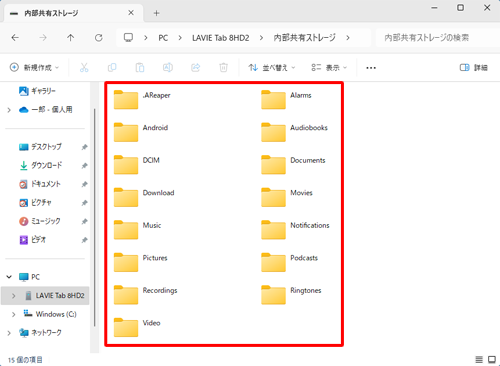This screenshot has height=366, width=500.
Task: Click 内部共有ストレージ in breadcrumb
Action: coord(304,38)
